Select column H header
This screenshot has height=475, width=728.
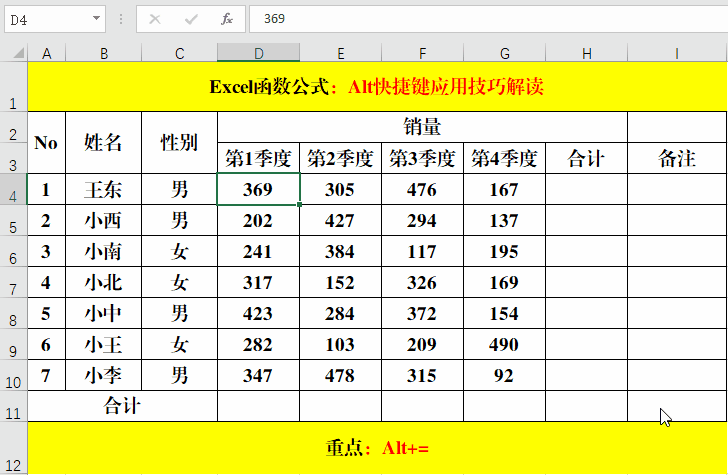pos(586,53)
